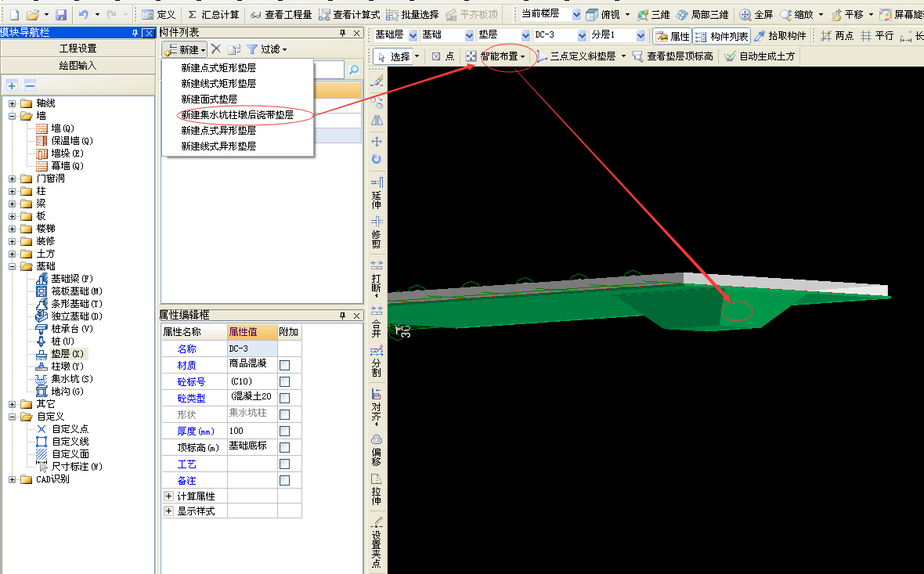Go 全屏 full screen view
This screenshot has width=924, height=574.
coord(756,14)
